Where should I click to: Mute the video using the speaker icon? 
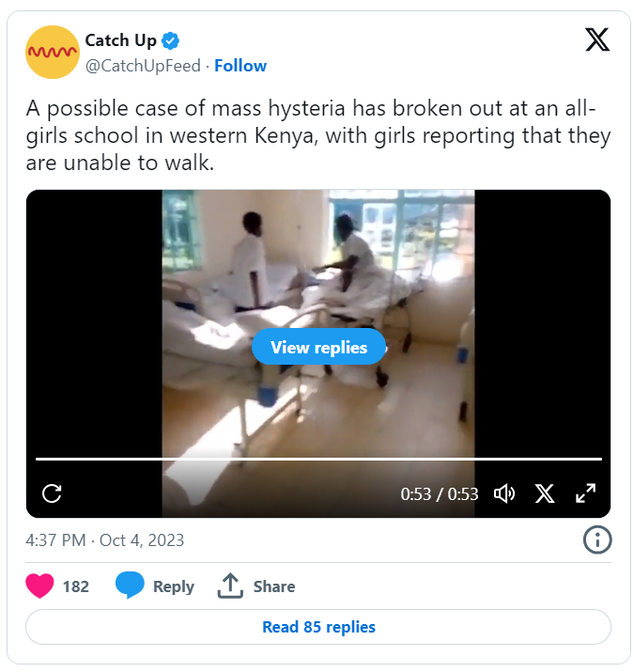pos(504,493)
